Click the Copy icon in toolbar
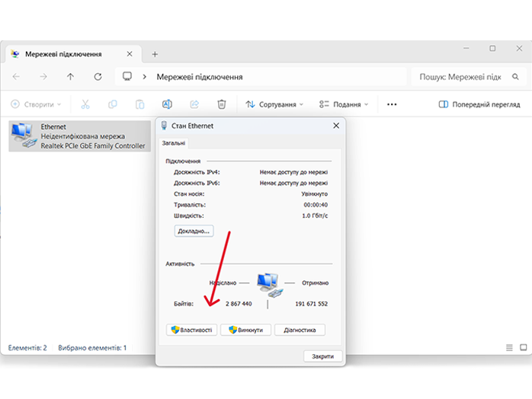 [x=113, y=104]
